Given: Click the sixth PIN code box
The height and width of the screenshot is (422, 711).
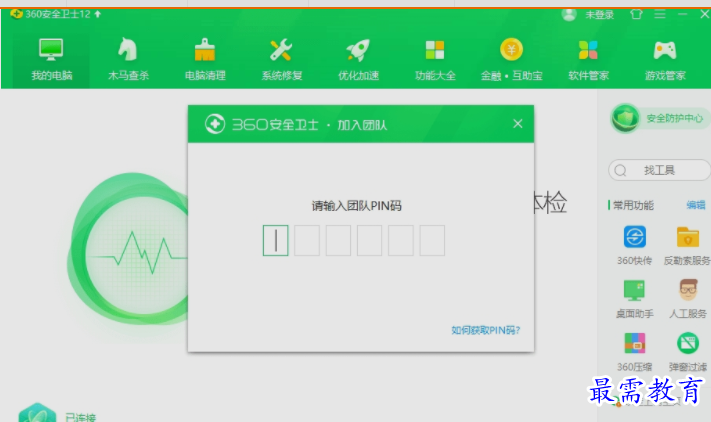Looking at the screenshot, I should tap(432, 240).
